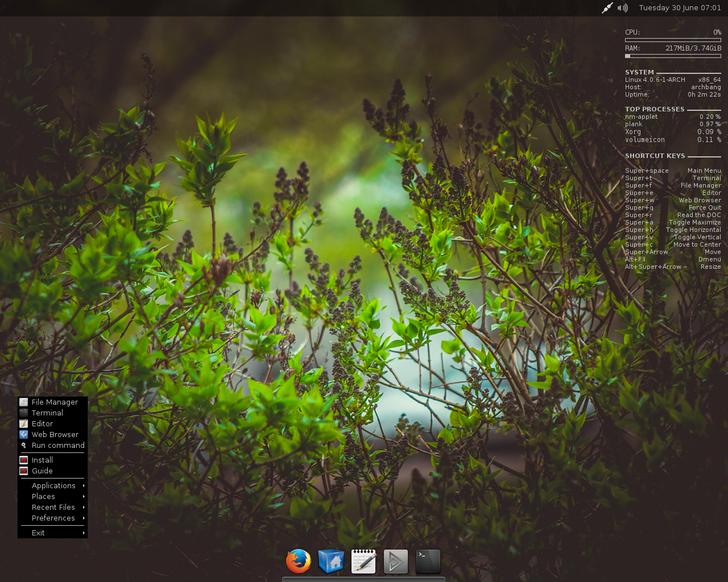Click the x86_64 architecture text
This screenshot has height=582, width=728.
[x=710, y=80]
